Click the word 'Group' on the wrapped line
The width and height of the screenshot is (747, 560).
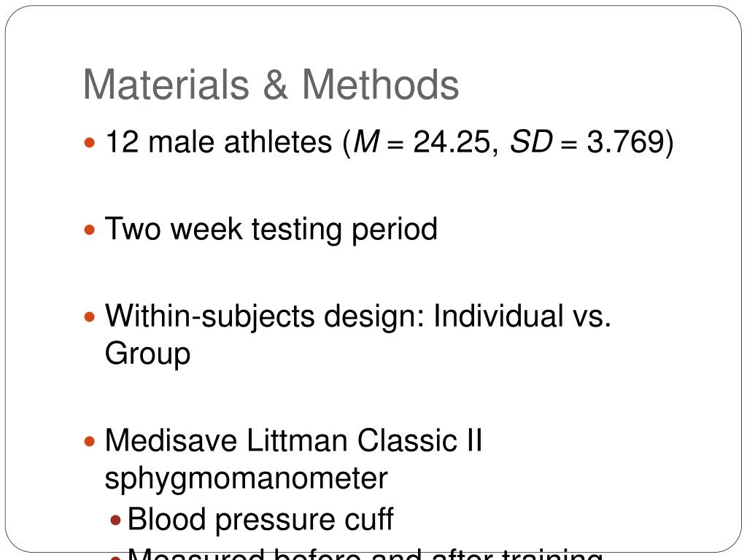pyautogui.click(x=147, y=354)
